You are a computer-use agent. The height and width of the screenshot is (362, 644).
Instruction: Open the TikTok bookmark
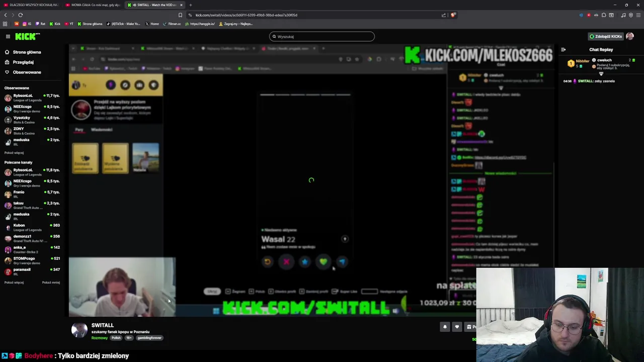point(123,24)
